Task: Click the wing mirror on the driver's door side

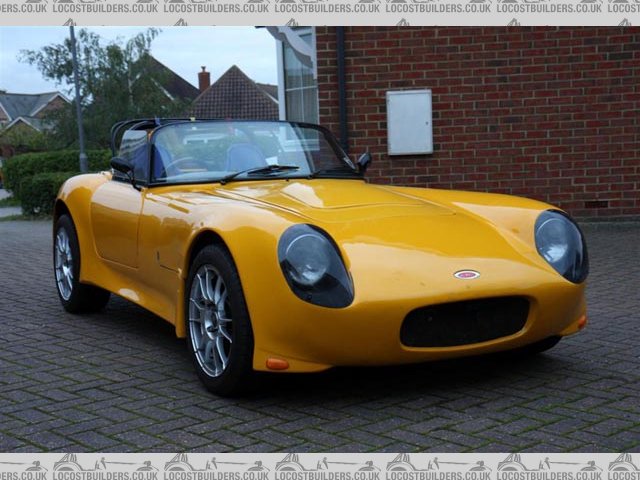Action: click(x=122, y=166)
